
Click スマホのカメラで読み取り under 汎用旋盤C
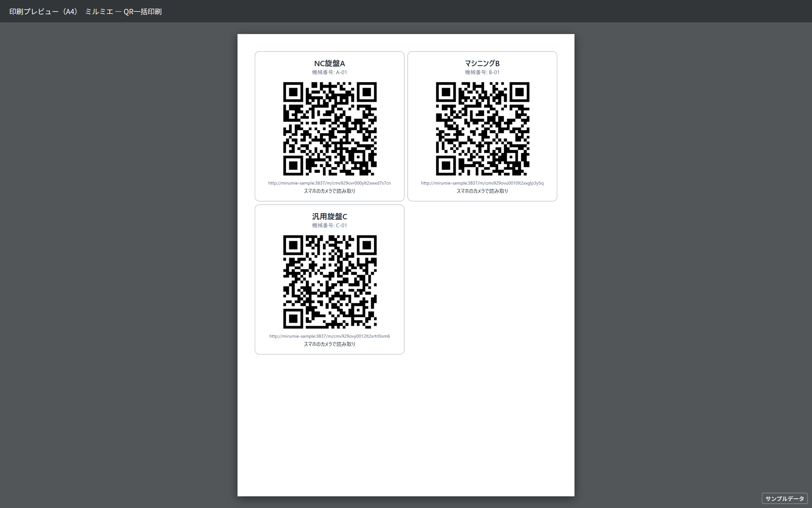[x=330, y=344]
